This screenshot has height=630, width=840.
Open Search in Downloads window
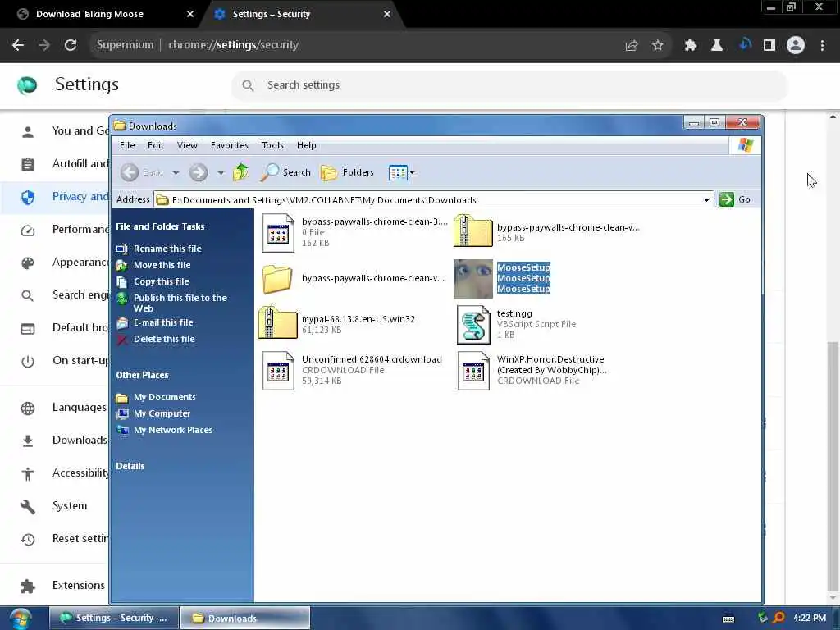pyautogui.click(x=285, y=172)
